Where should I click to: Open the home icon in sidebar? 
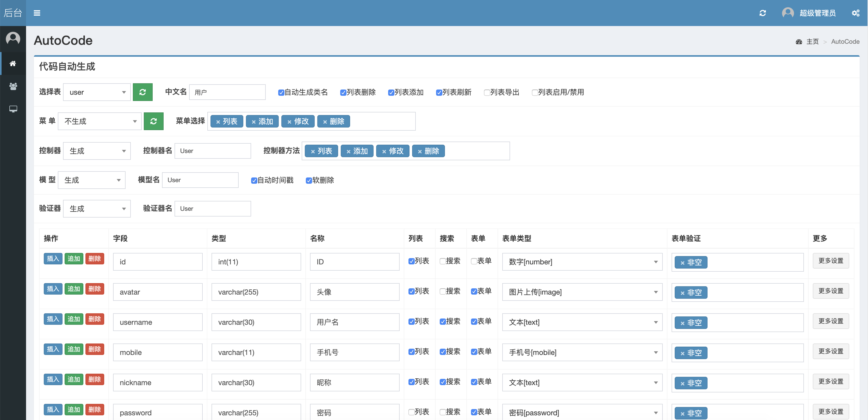(x=13, y=63)
